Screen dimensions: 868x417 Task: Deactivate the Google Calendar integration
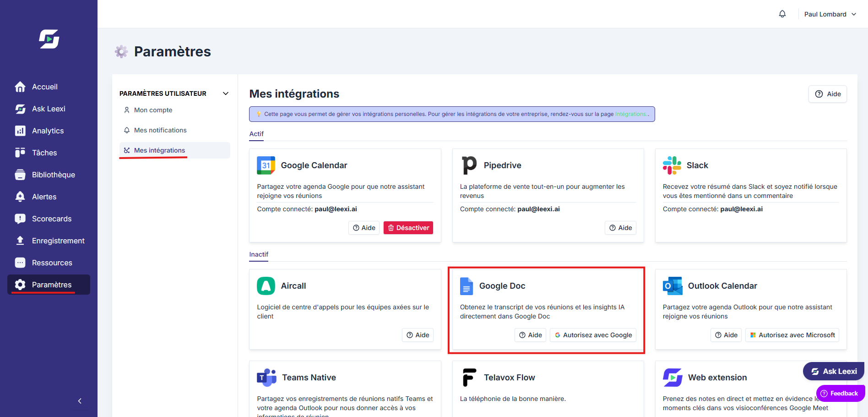(408, 228)
